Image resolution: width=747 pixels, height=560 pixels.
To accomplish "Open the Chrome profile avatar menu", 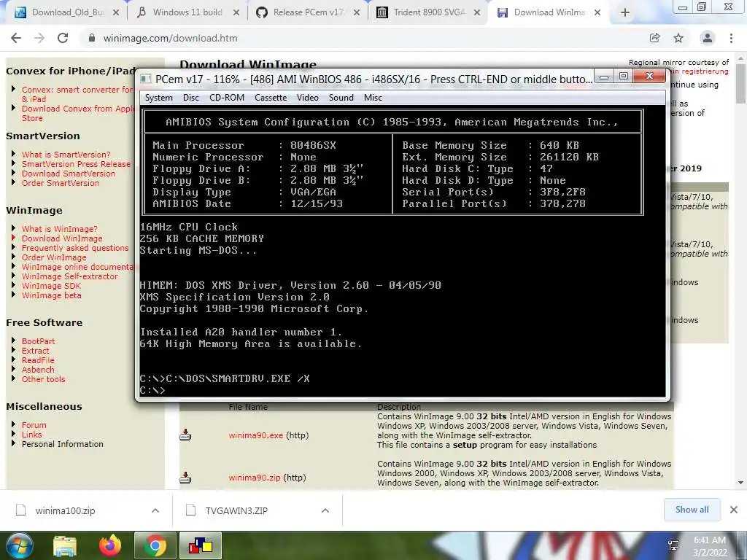I will [x=708, y=38].
